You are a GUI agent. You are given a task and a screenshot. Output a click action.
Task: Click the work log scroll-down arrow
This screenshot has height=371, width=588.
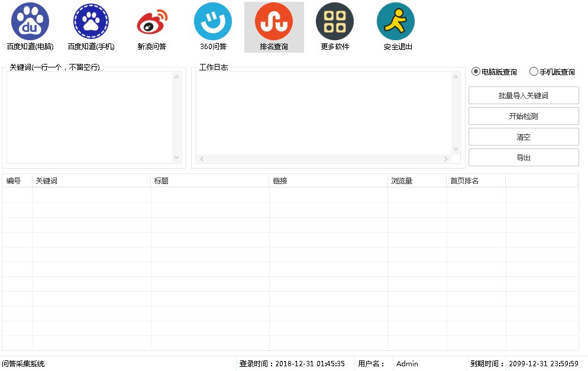tap(455, 149)
